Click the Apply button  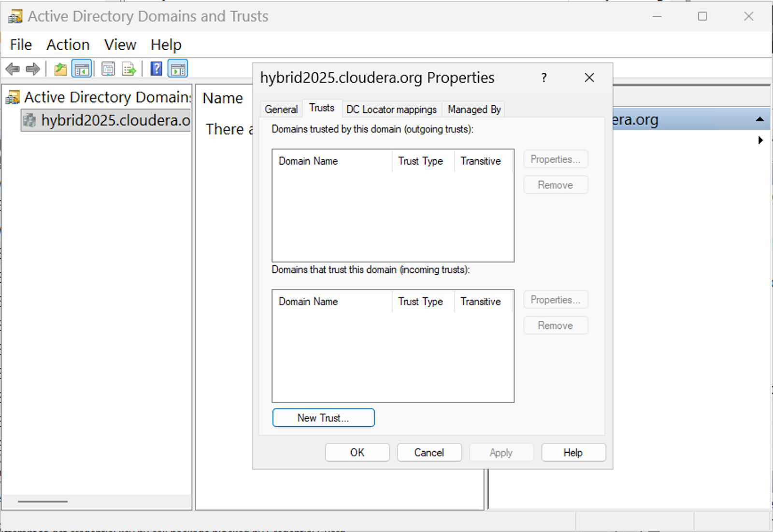501,453
